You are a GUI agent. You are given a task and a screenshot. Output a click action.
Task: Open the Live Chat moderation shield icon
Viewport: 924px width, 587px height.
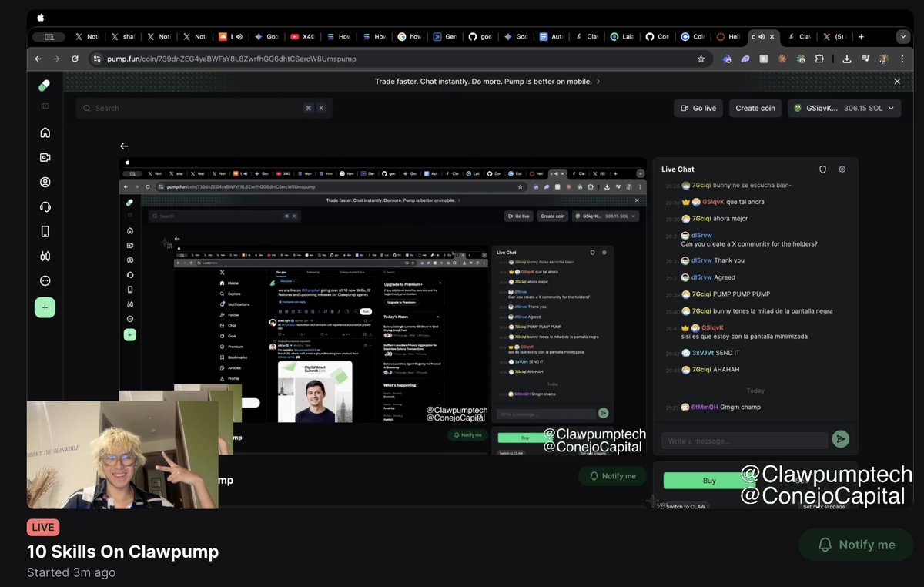[822, 169]
